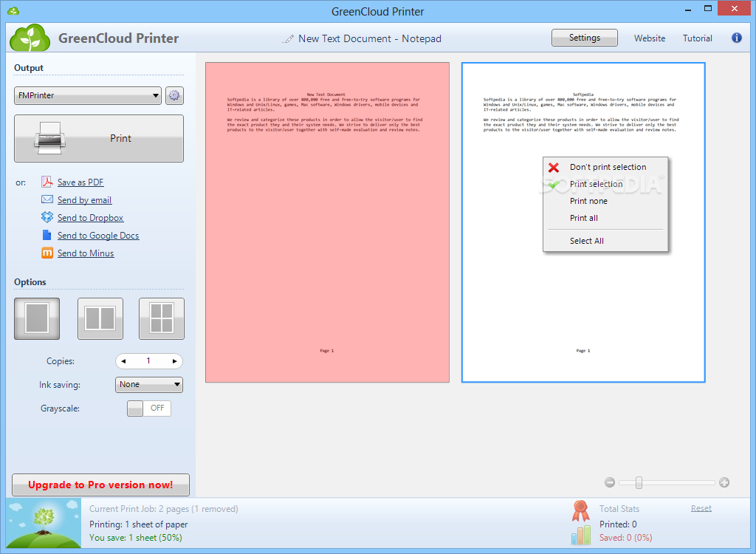Maximize the GreenCloud Printer window
Screen dimensions: 756x554
click(708, 9)
